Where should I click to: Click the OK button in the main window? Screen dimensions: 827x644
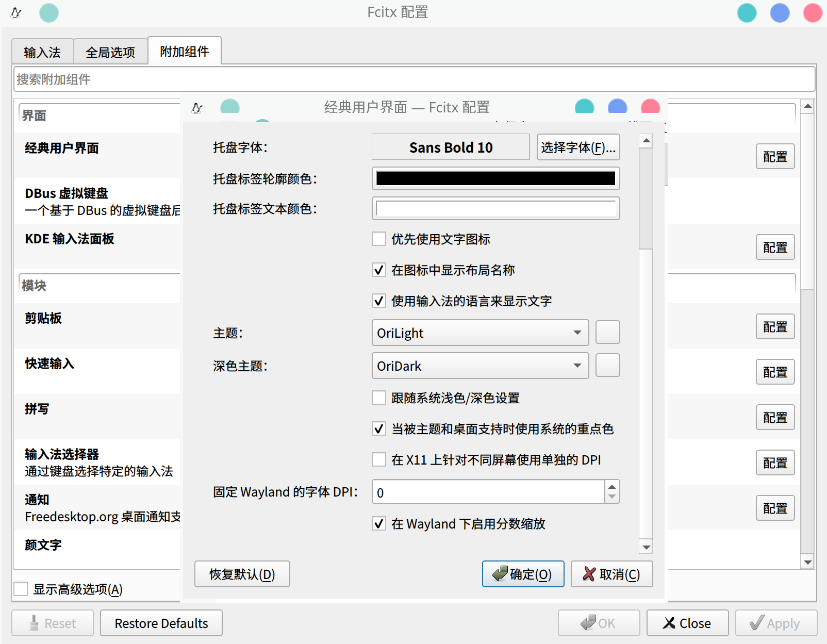click(x=599, y=623)
